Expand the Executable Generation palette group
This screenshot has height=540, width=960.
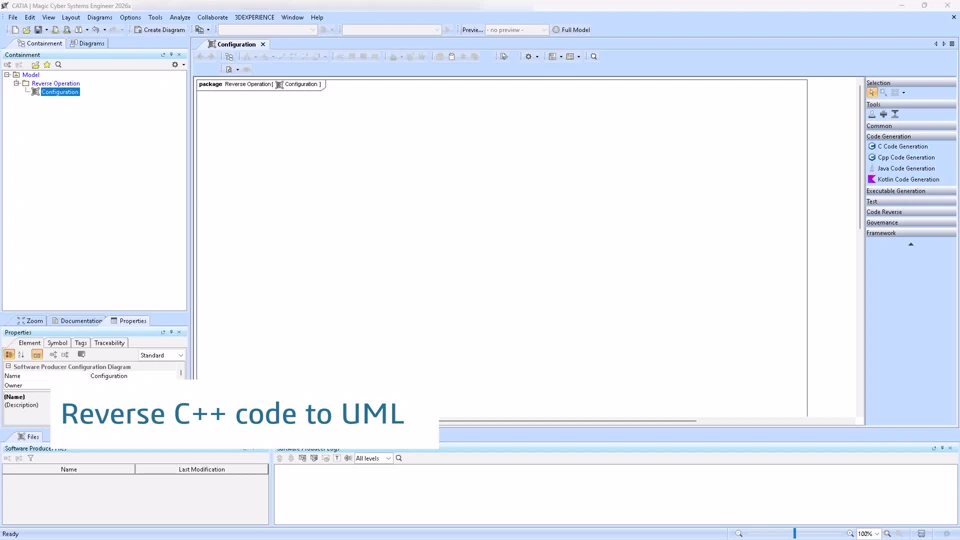[910, 190]
